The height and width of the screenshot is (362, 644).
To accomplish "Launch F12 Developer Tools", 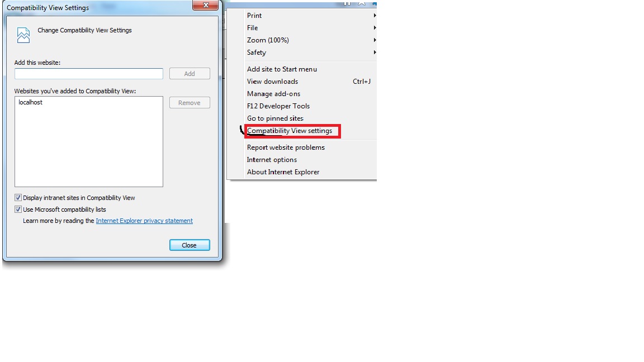I will click(278, 106).
